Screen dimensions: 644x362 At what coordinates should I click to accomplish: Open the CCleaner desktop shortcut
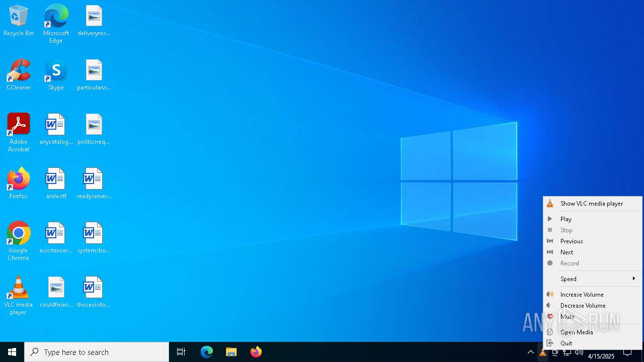[19, 75]
